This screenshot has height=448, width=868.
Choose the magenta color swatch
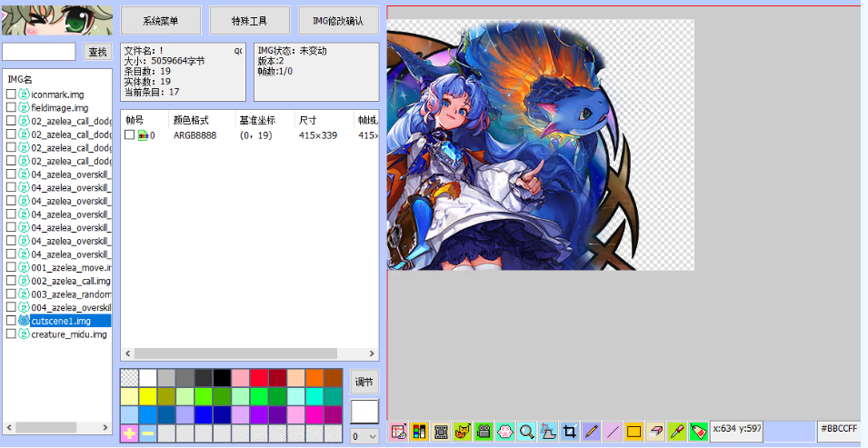pos(314,414)
